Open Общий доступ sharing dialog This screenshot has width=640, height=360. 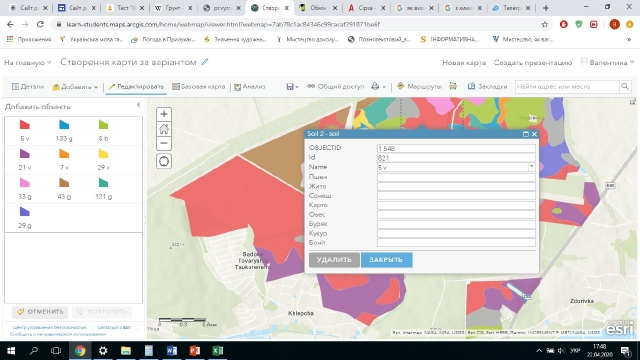(x=335, y=87)
